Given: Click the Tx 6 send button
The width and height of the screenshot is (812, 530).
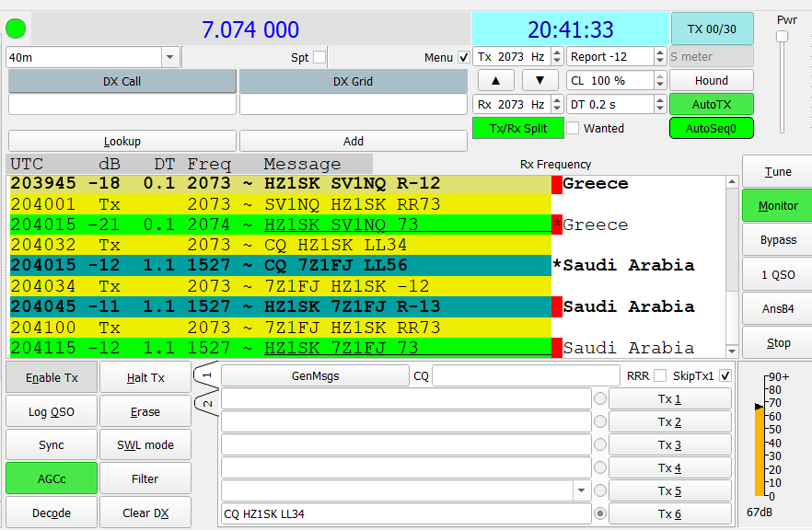Looking at the screenshot, I should (669, 513).
